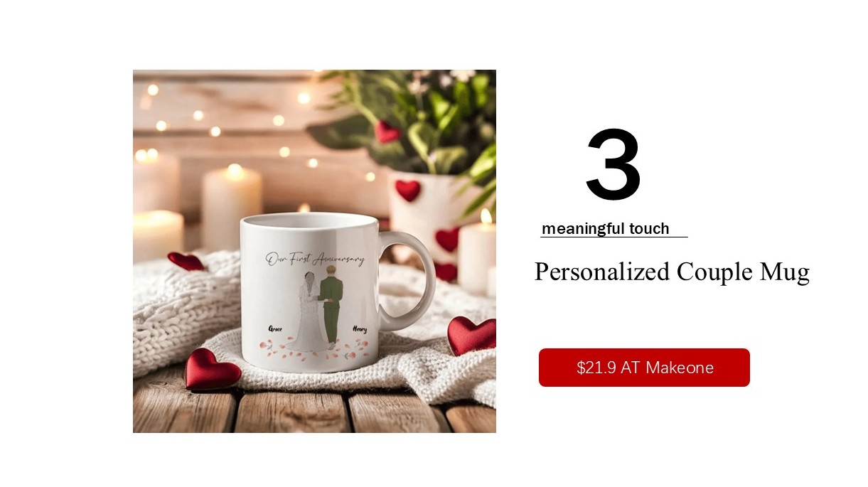Click the name "Henry" on the mug
The height and width of the screenshot is (487, 868).
tap(360, 329)
